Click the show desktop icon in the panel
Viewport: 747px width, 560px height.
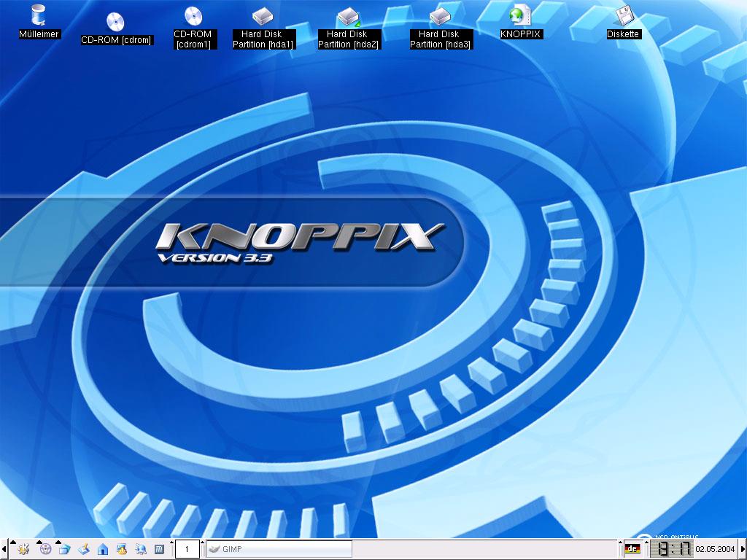(84, 549)
